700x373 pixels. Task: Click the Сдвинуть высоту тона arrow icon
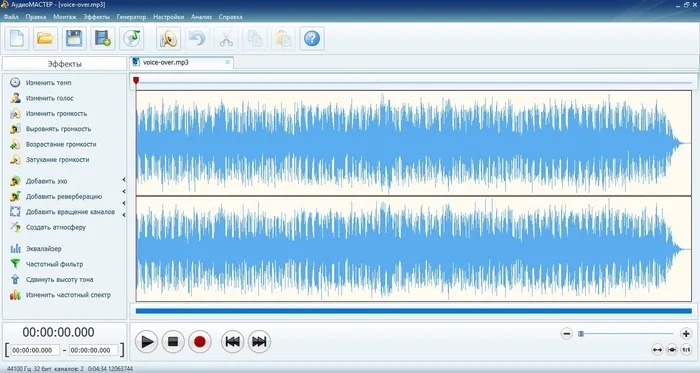point(15,279)
